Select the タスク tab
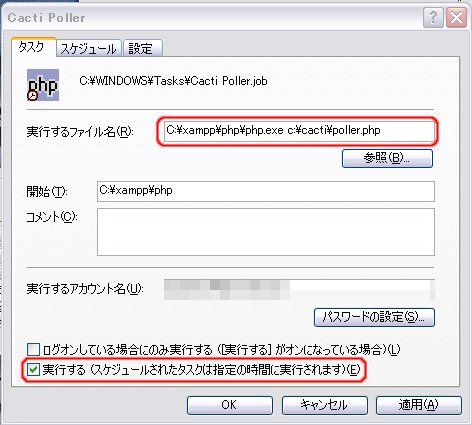The width and height of the screenshot is (472, 425). [33, 47]
